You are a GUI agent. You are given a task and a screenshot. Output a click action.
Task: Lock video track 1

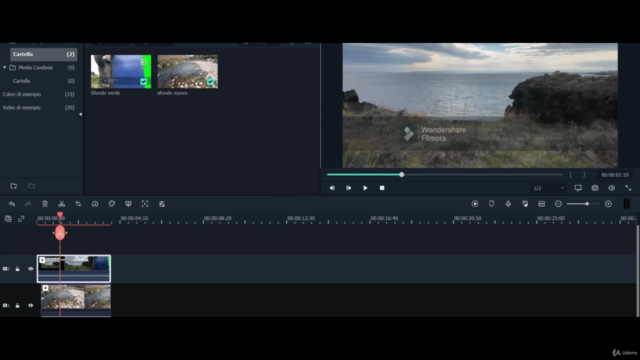pyautogui.click(x=18, y=305)
